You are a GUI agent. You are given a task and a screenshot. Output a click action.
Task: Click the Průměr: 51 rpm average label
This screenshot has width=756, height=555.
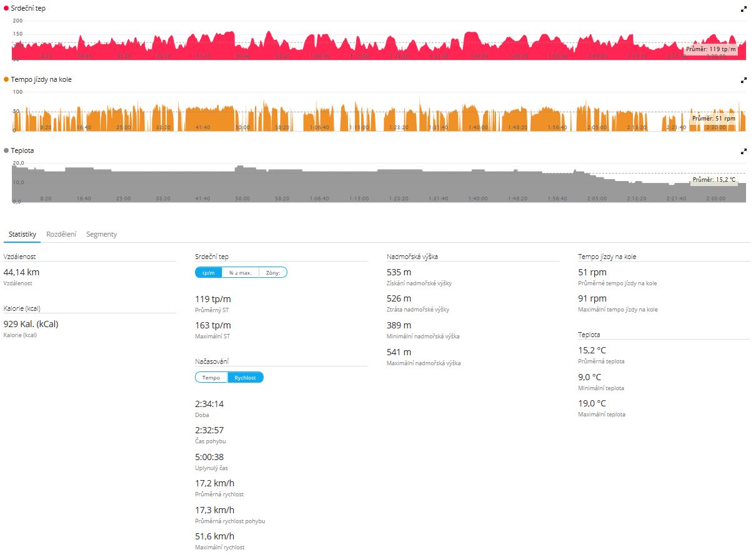point(714,118)
